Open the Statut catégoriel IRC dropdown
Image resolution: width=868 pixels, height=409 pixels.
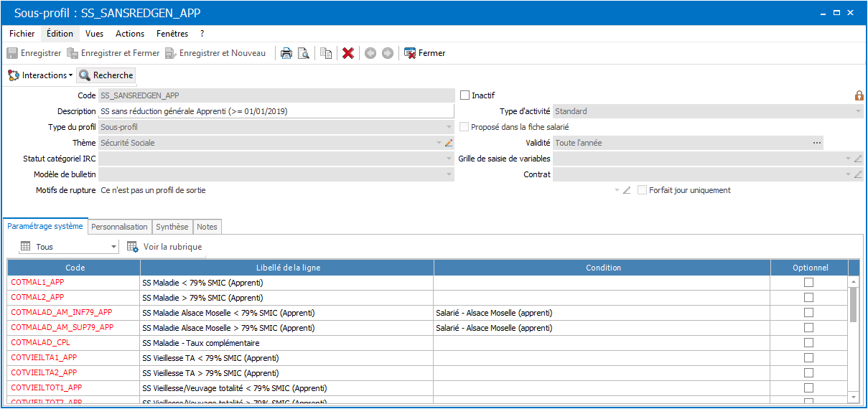pos(449,159)
